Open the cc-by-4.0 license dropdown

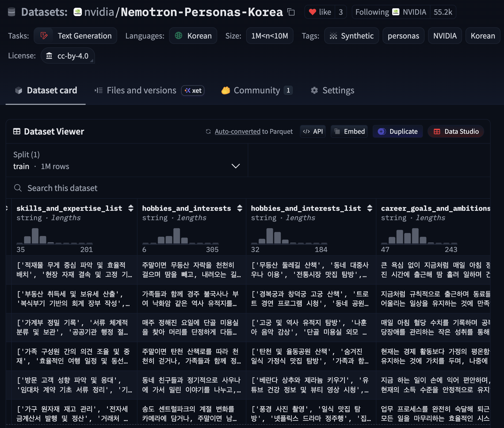68,56
